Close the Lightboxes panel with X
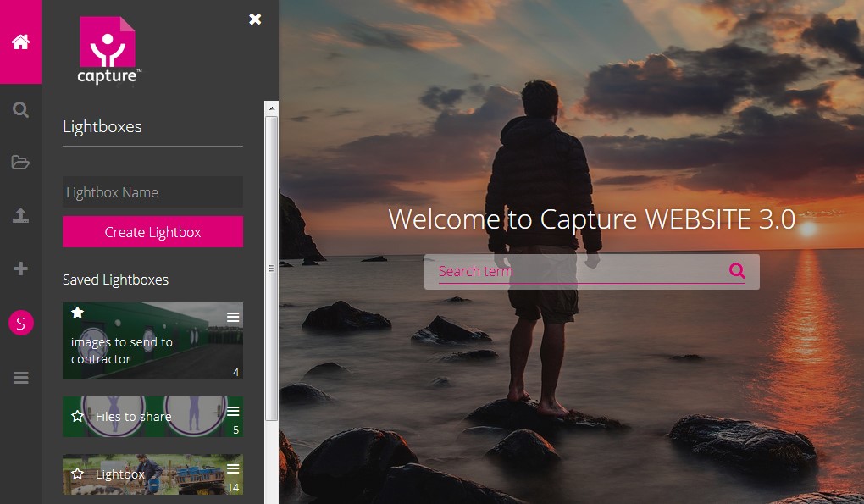The image size is (864, 504). [255, 19]
